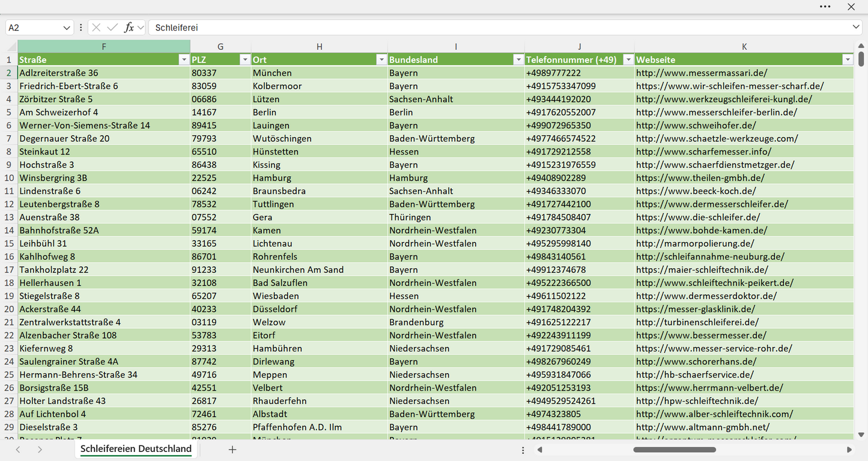Select PLZ cell 49716
The width and height of the screenshot is (868, 461).
pyautogui.click(x=220, y=374)
